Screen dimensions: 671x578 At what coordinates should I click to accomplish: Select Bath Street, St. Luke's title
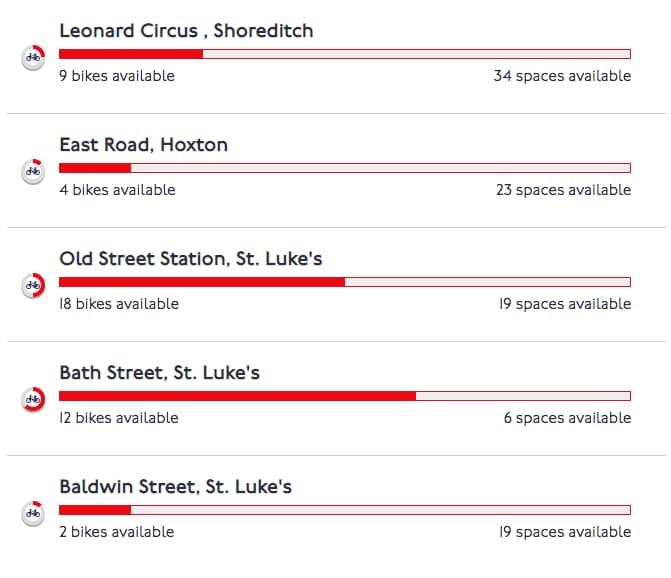[x=159, y=373]
